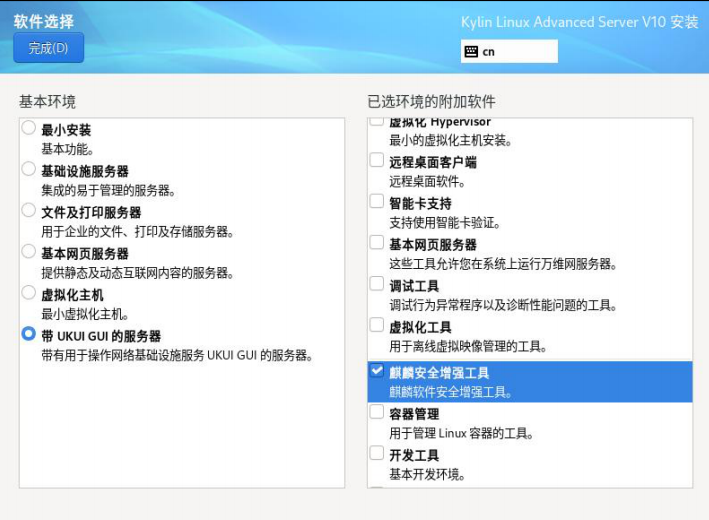The height and width of the screenshot is (520, 709).
Task: Click the text 远程桌面软件。
Action: tap(427, 181)
